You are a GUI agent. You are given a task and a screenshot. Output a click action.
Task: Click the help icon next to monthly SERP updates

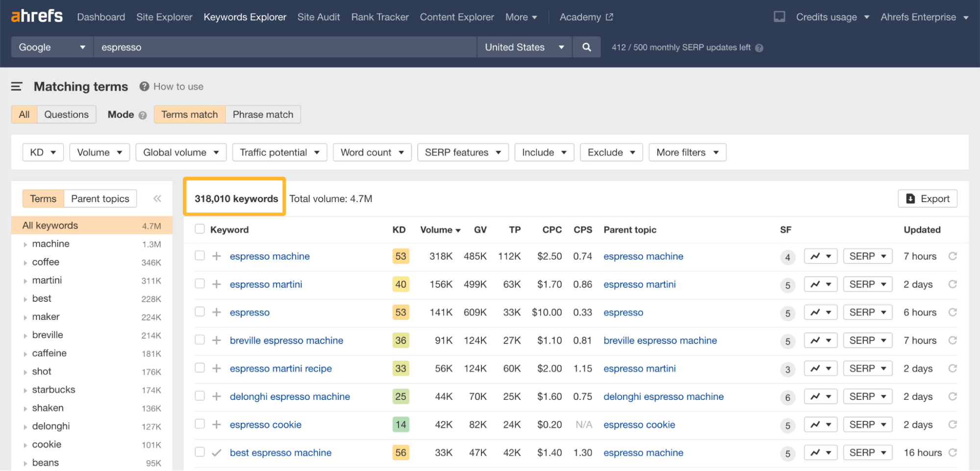(x=758, y=48)
